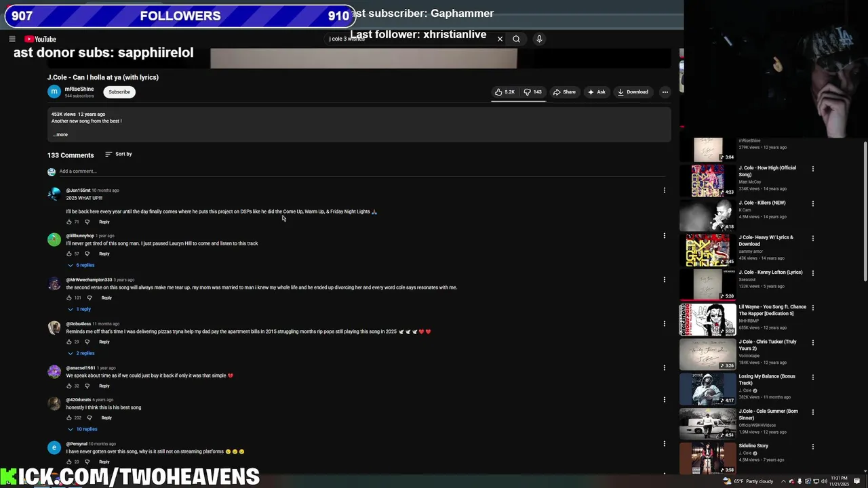
Task: Open more actions three-dot menu beside Download
Action: coord(665,92)
